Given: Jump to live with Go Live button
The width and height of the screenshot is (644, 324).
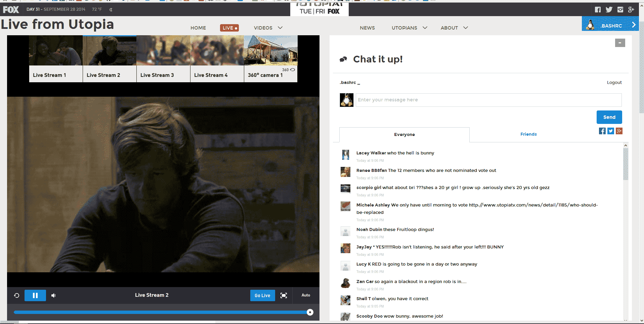Looking at the screenshot, I should (x=262, y=295).
